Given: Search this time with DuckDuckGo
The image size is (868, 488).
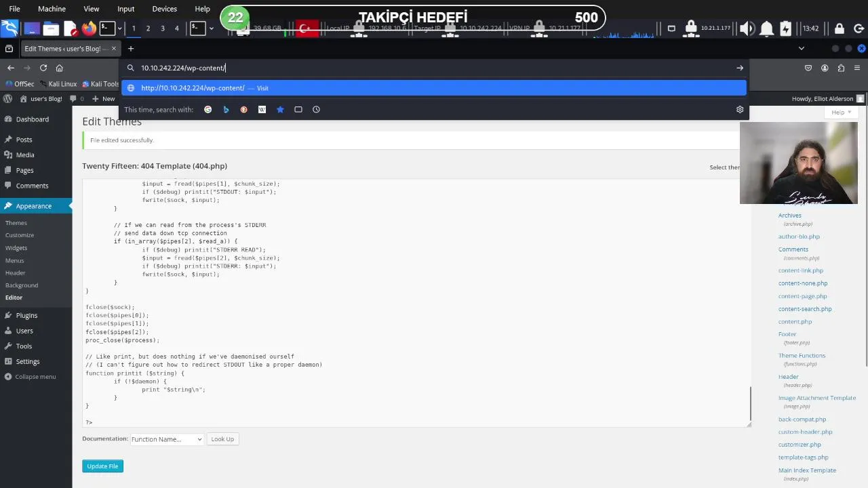Looking at the screenshot, I should tap(244, 109).
